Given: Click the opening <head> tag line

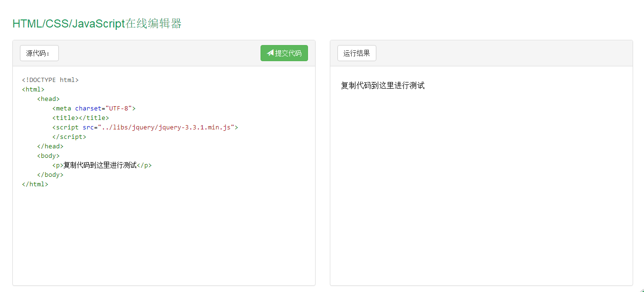Looking at the screenshot, I should pos(48,99).
